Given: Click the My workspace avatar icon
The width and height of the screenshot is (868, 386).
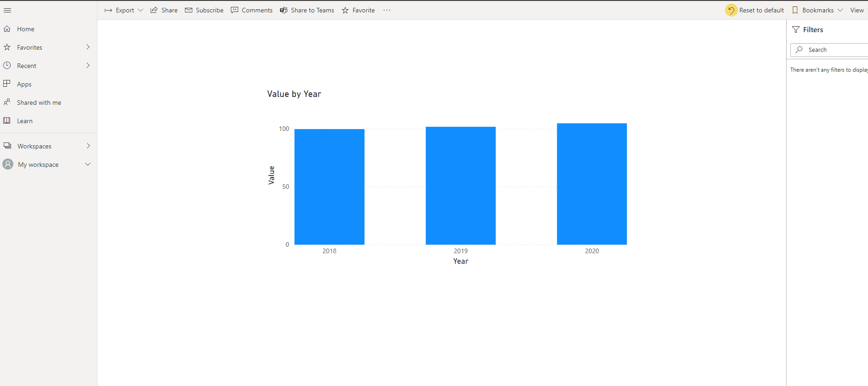Looking at the screenshot, I should pos(8,164).
